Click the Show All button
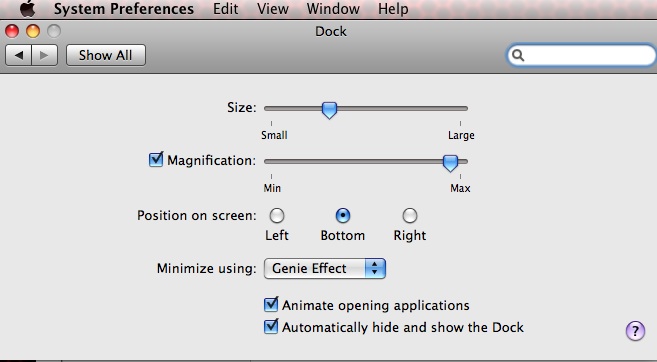 coord(106,55)
